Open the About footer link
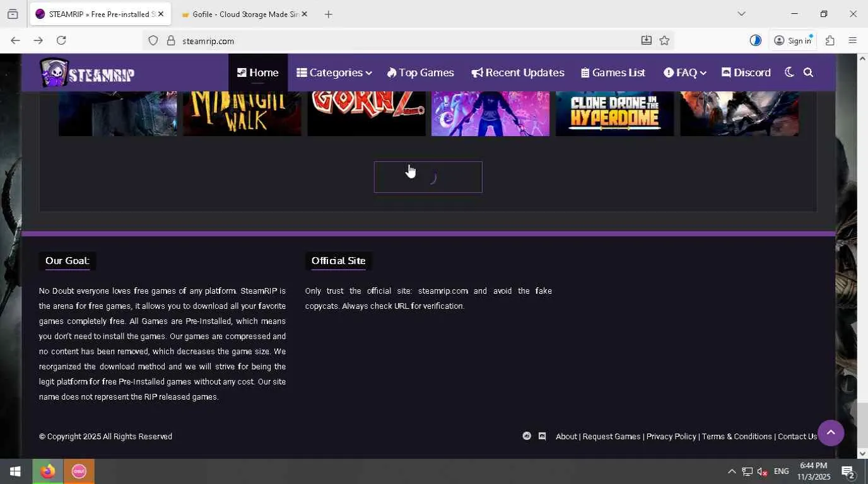The width and height of the screenshot is (868, 484). tap(566, 436)
